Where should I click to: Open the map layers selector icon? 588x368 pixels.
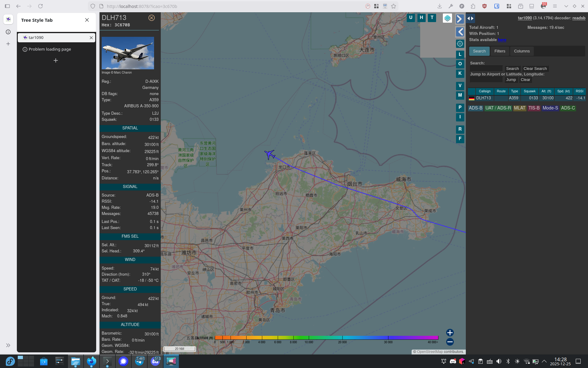coord(447,18)
